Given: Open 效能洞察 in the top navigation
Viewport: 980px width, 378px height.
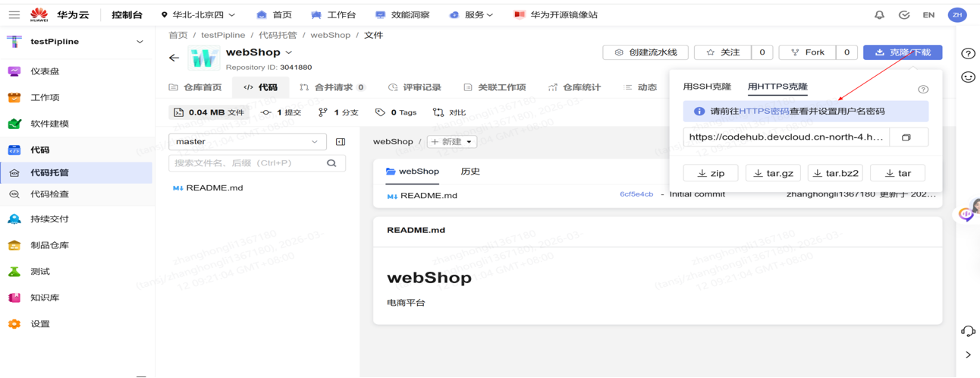Looking at the screenshot, I should [x=402, y=14].
